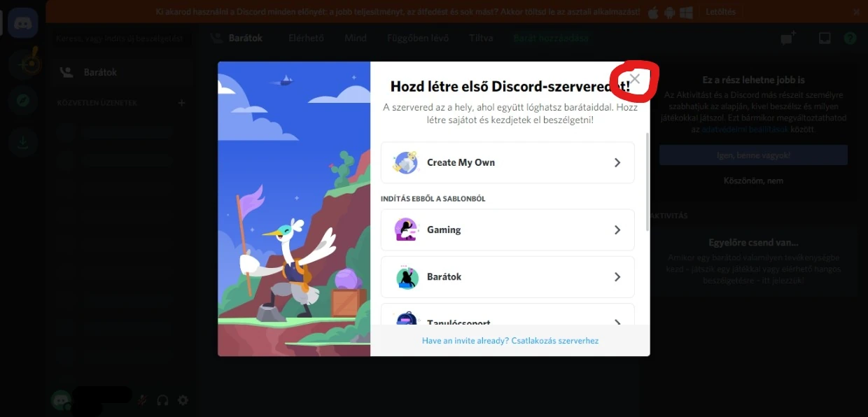Click the Keress vagy indíts új beszélgetést search box
This screenshot has width=868, height=417.
point(120,38)
